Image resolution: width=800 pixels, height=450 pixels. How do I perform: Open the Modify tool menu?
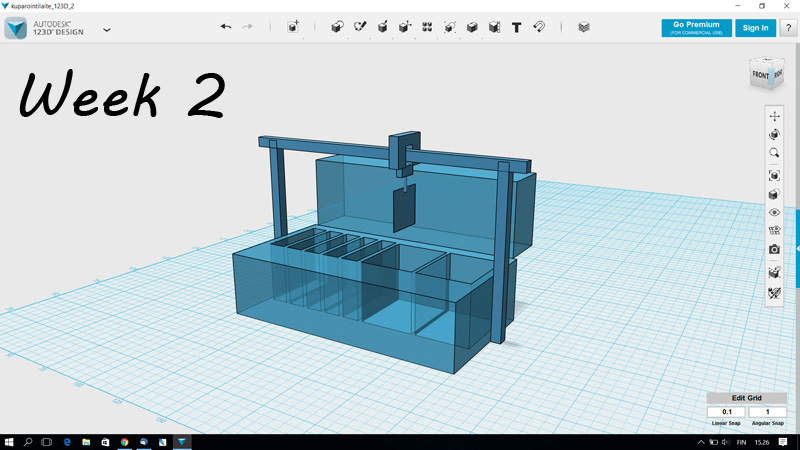point(405,27)
